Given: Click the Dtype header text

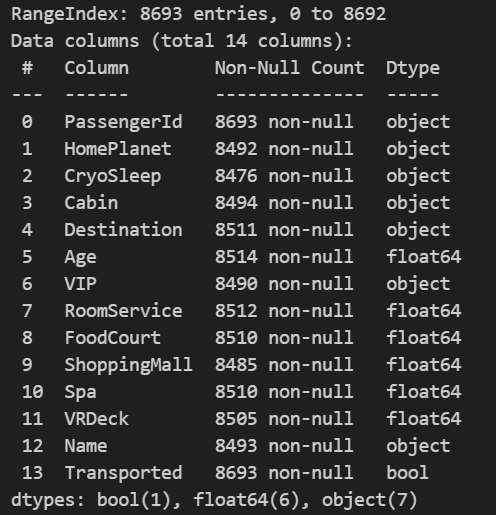Looking at the screenshot, I should pyautogui.click(x=413, y=69).
